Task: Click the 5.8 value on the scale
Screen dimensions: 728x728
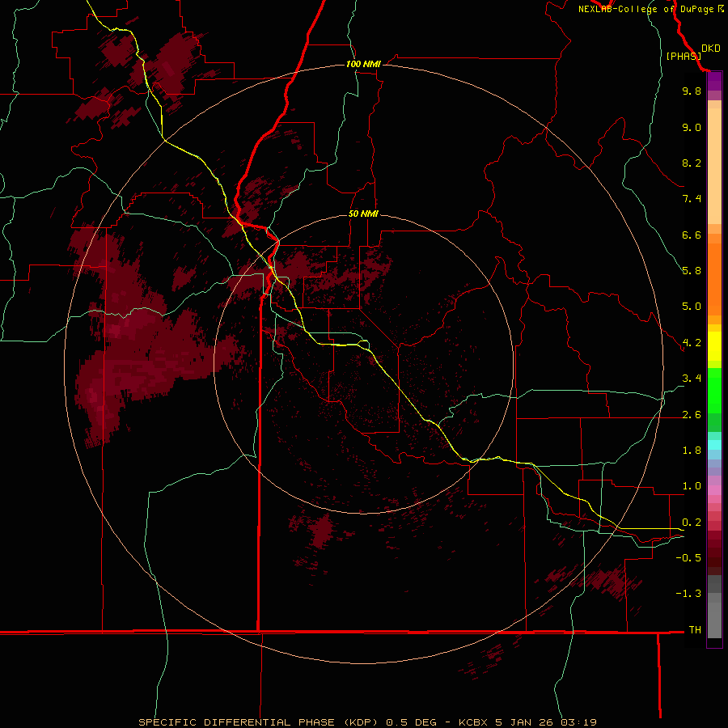Action: pyautogui.click(x=692, y=271)
